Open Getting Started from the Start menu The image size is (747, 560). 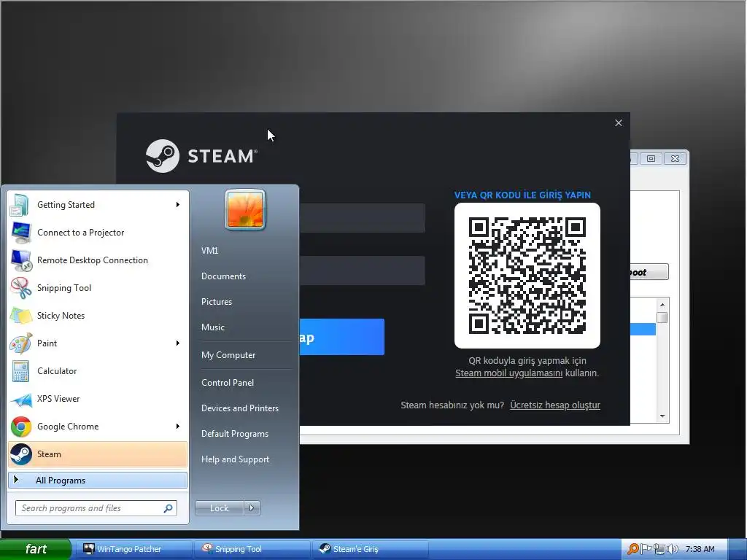98,205
